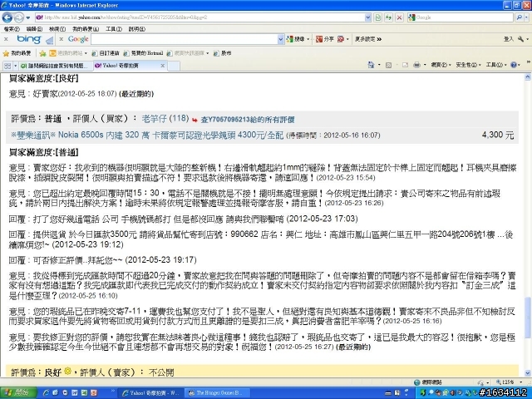Screen dimensions: 532x399
Task: Expand the address bar history dropdown
Action: [368, 17]
